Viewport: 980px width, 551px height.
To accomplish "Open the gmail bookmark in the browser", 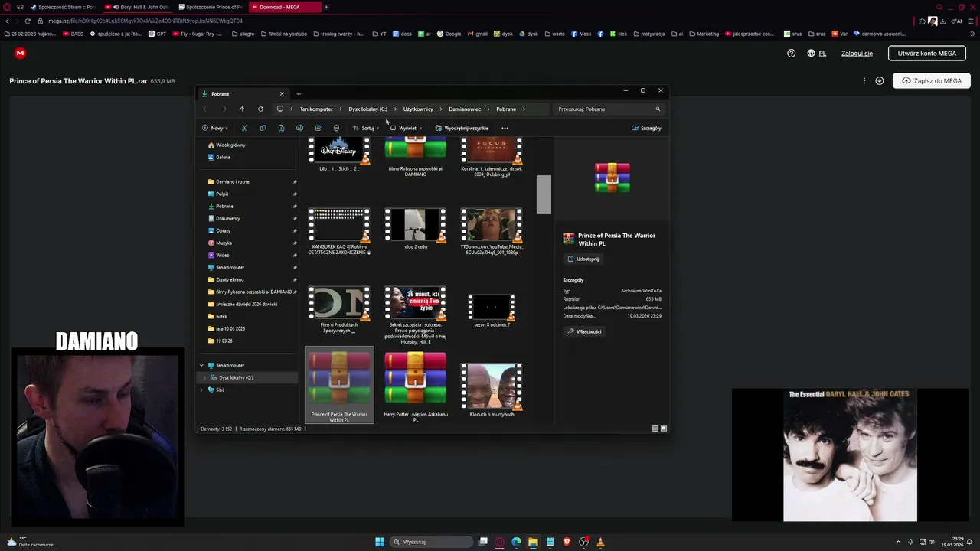I will click(477, 34).
